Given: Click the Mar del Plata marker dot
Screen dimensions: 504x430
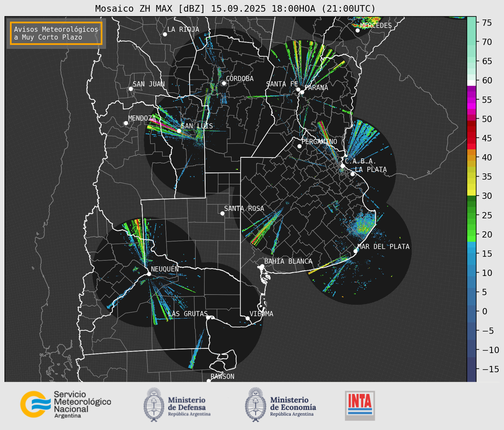Looking at the screenshot, I should (x=356, y=251).
